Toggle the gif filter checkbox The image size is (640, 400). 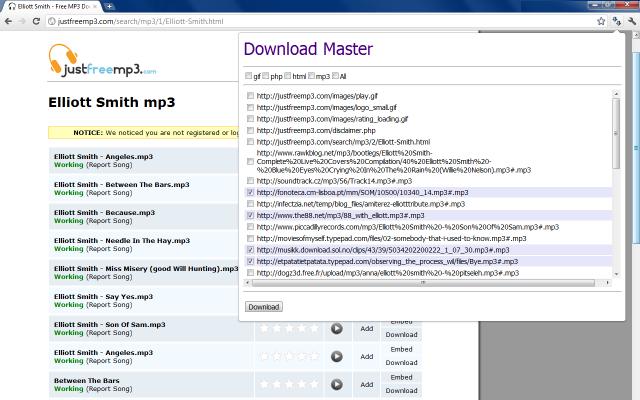pyautogui.click(x=249, y=76)
